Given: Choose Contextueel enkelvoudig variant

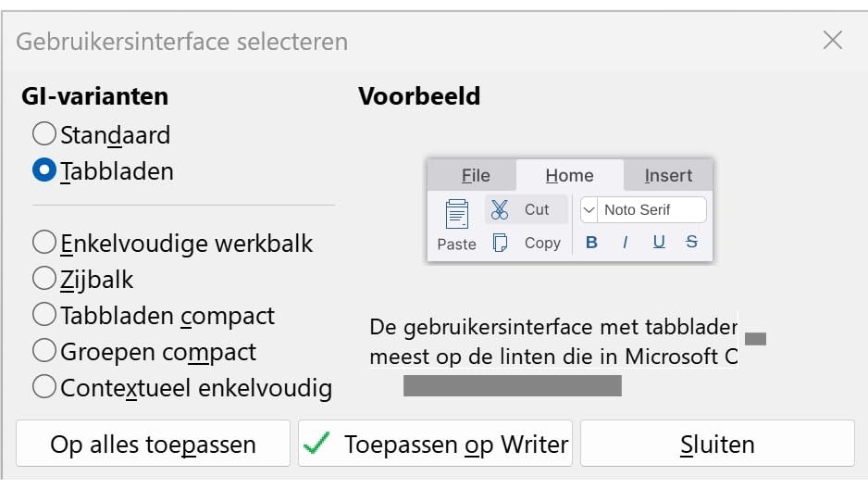Looking at the screenshot, I should point(44,387).
